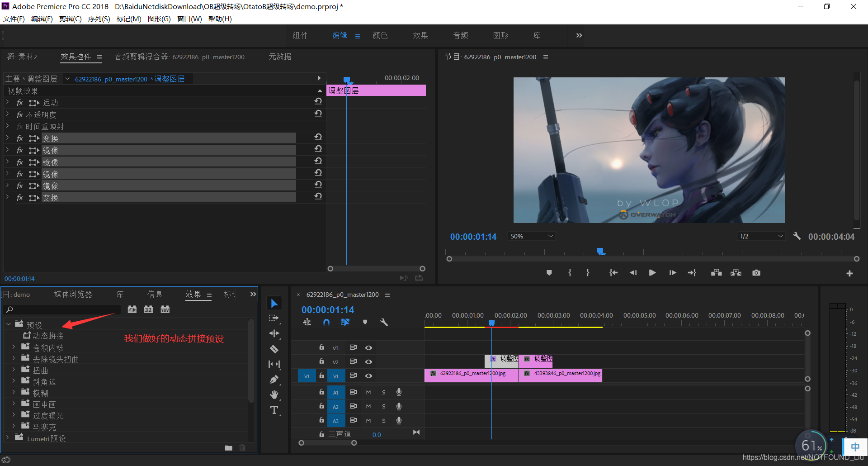Expand the 卷积内核 preset folder

[14, 347]
